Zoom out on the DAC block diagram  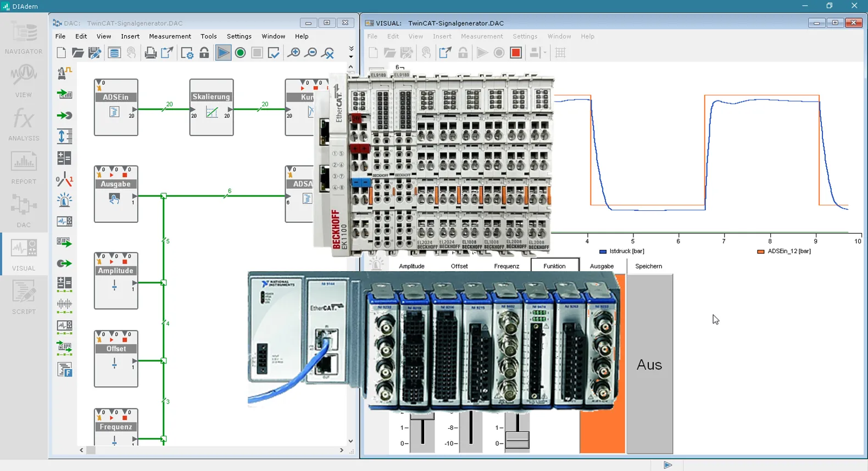coord(311,53)
